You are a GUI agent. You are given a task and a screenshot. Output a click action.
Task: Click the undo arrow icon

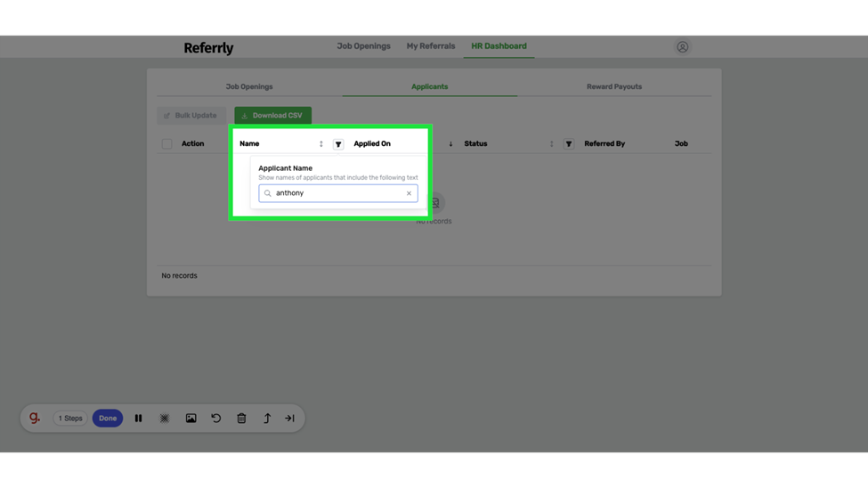point(216,419)
